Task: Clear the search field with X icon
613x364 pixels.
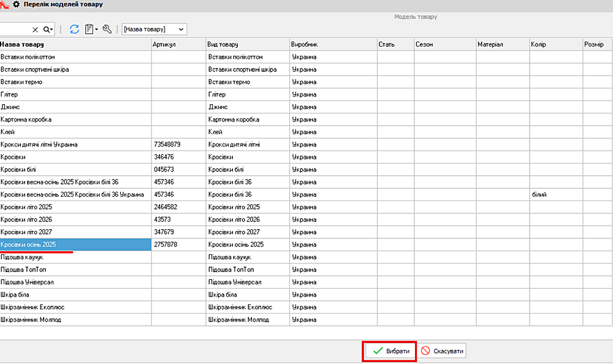Action: click(x=35, y=29)
